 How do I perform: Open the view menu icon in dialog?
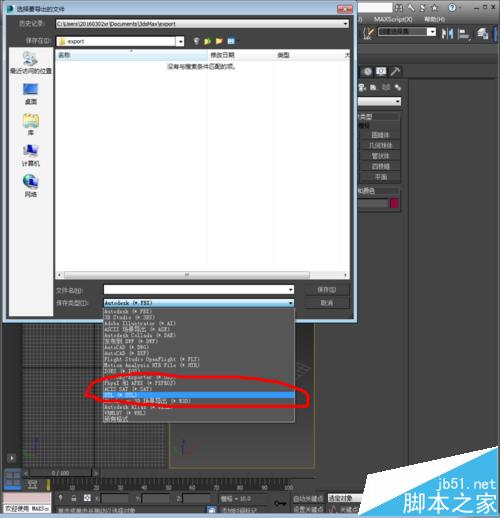click(x=231, y=41)
